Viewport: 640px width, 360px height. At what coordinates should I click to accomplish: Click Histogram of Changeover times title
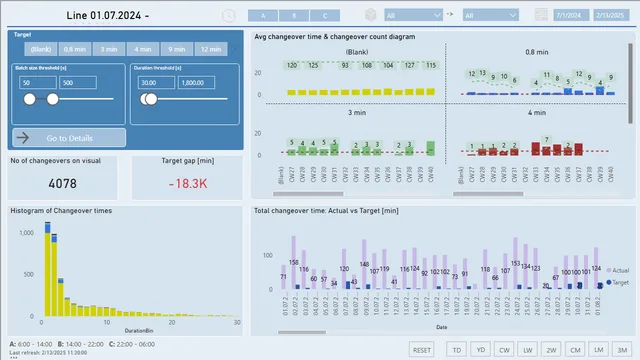tap(61, 211)
